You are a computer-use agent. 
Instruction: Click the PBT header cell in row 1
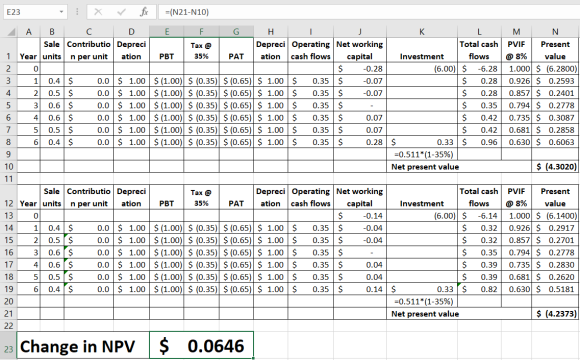pos(166,50)
